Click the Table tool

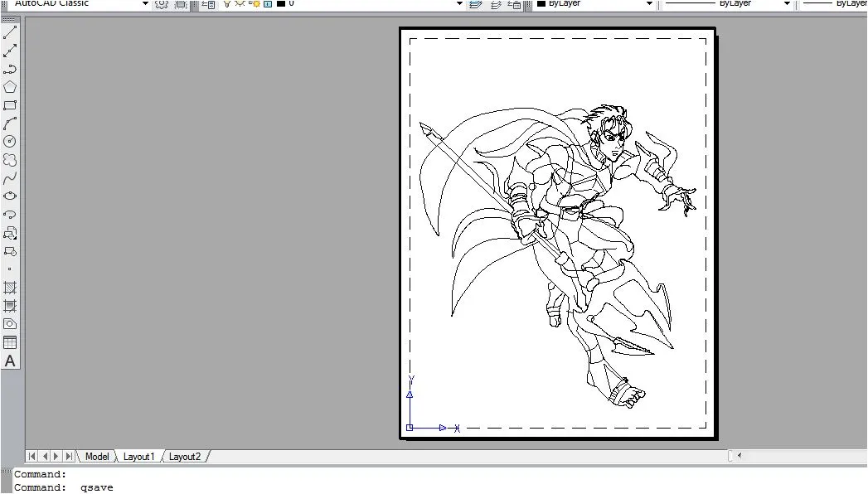click(10, 342)
